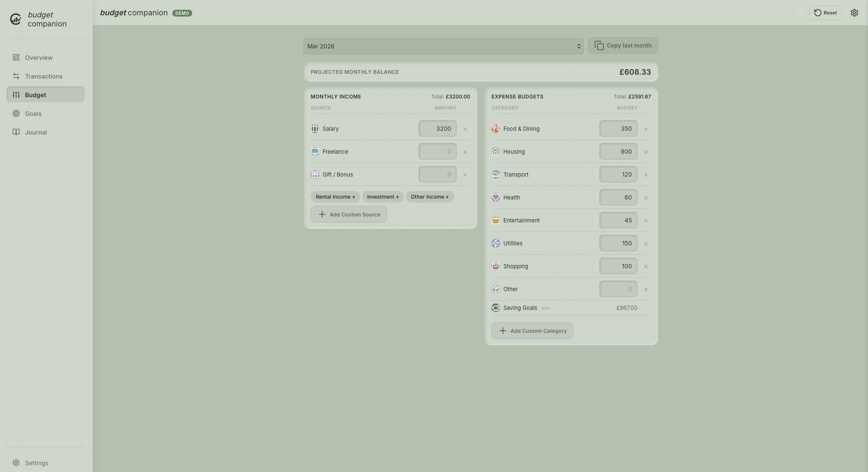Click the Housing category icon
The height and width of the screenshot is (472, 868).
pos(495,152)
